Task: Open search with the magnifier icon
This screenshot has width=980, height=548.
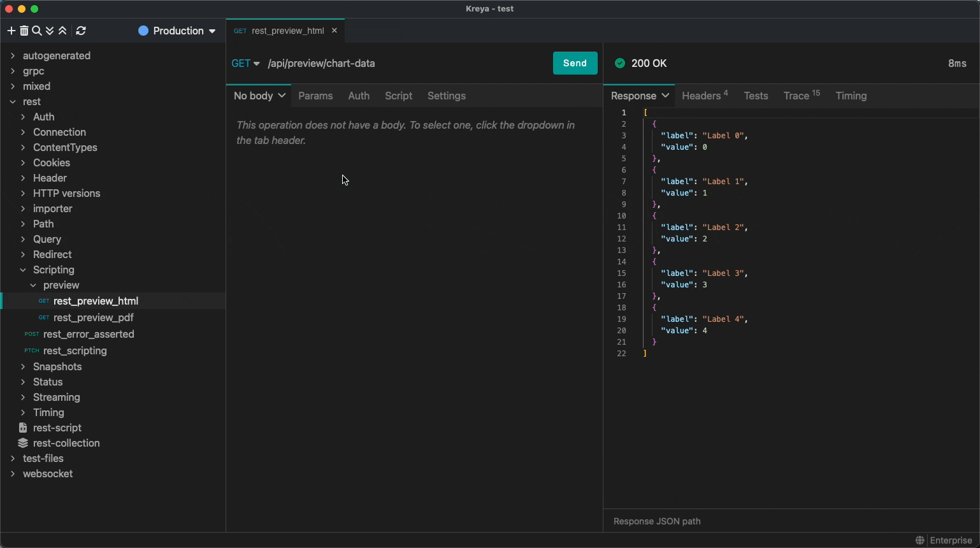Action: (x=37, y=31)
